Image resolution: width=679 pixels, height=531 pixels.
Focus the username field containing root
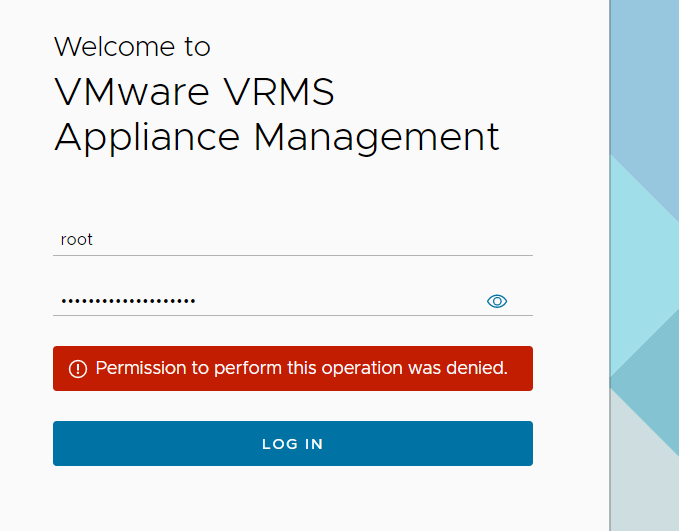(x=292, y=240)
